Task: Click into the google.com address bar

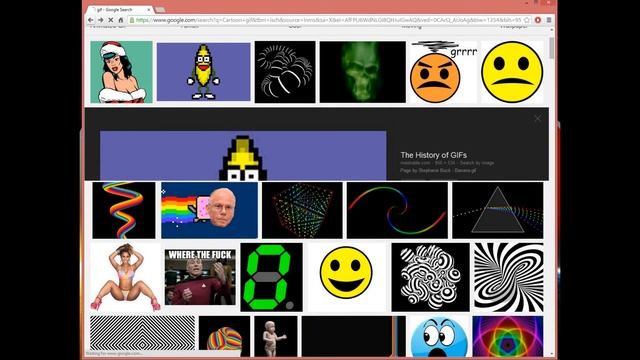Action: [329, 20]
